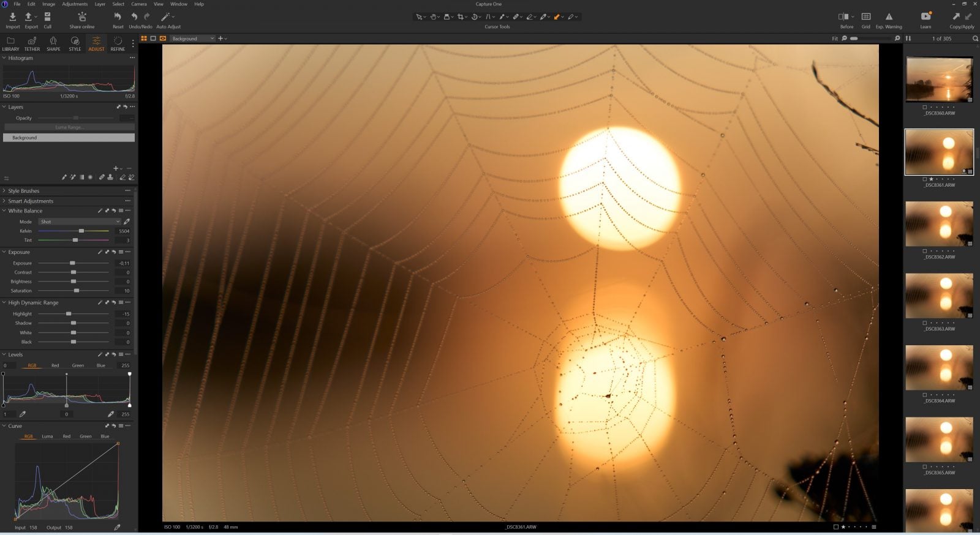Toggle the color tag box in bottom status bar
Viewport: 980px width, 535px height.
[835, 527]
